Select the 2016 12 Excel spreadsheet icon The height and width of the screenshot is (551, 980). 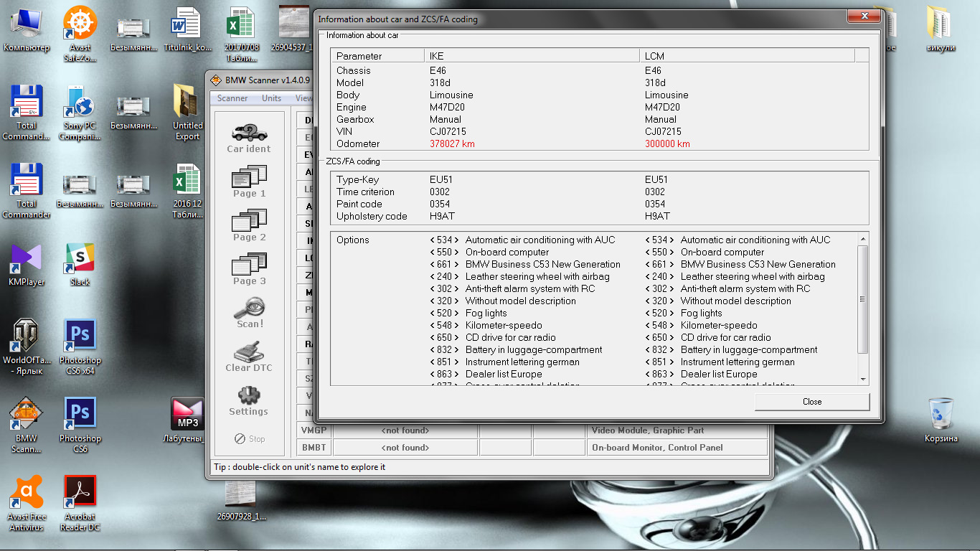coord(187,191)
